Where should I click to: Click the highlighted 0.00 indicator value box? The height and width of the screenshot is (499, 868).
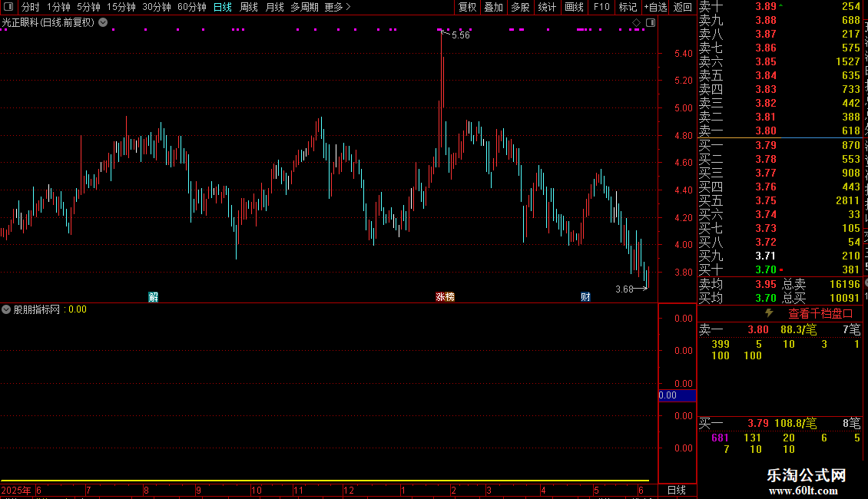(x=677, y=395)
